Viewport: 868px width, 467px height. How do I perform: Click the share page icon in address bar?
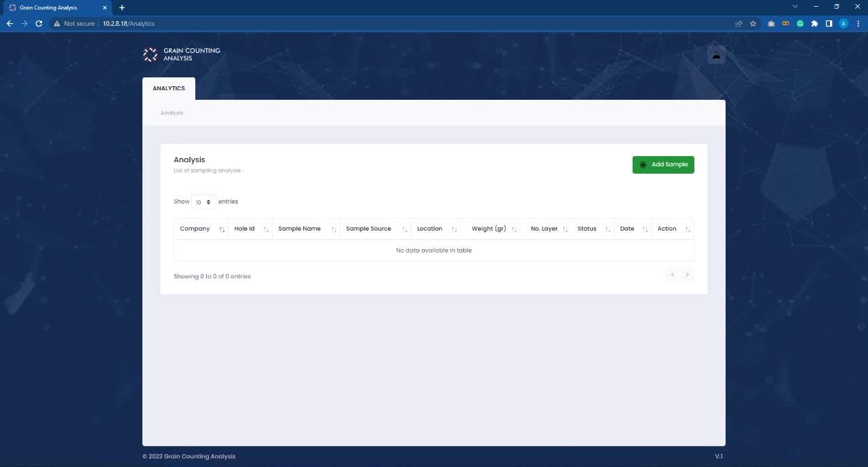pos(738,24)
